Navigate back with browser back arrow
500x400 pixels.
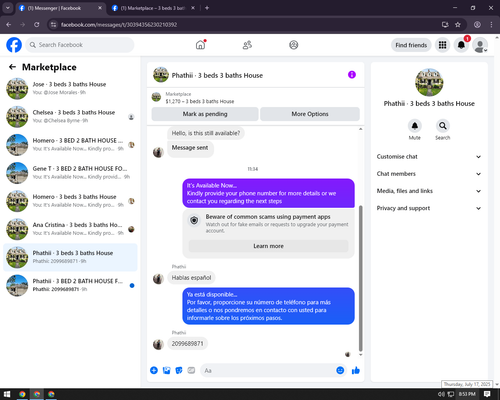(x=9, y=25)
